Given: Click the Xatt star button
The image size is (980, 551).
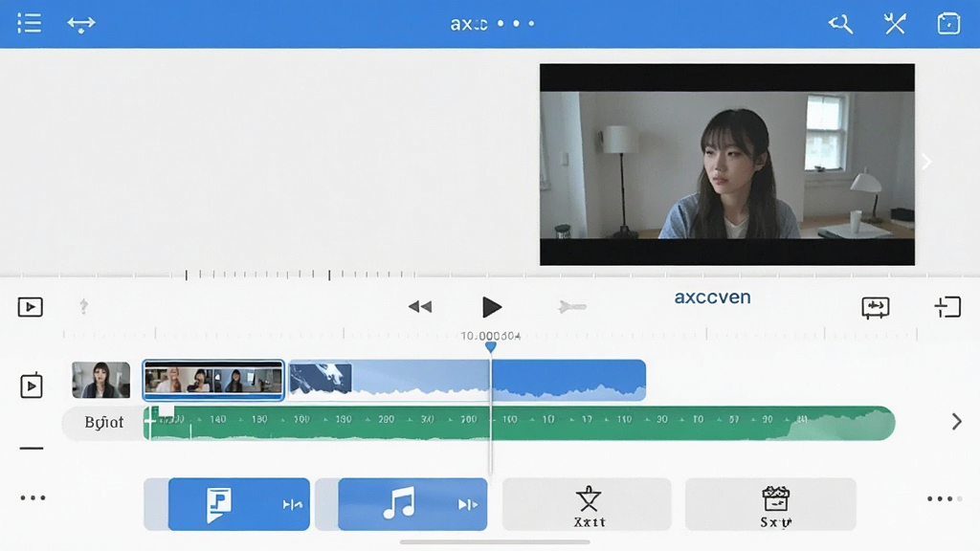Looking at the screenshot, I should click(x=587, y=504).
